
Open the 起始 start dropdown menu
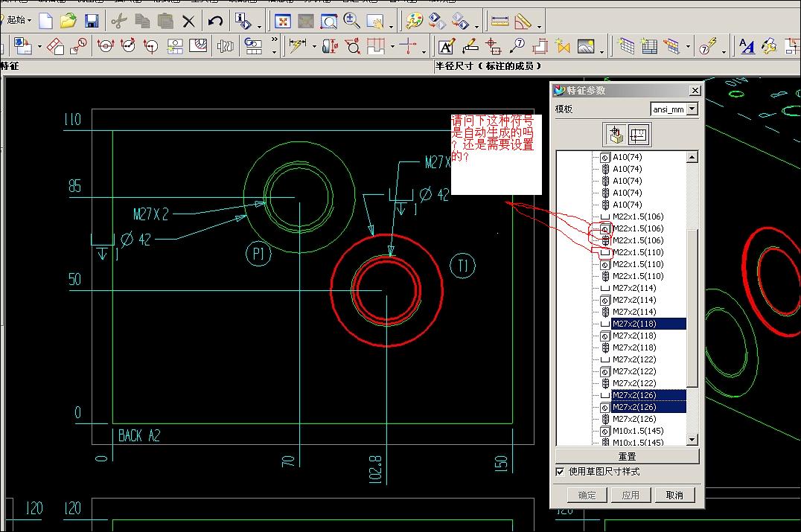18,21
